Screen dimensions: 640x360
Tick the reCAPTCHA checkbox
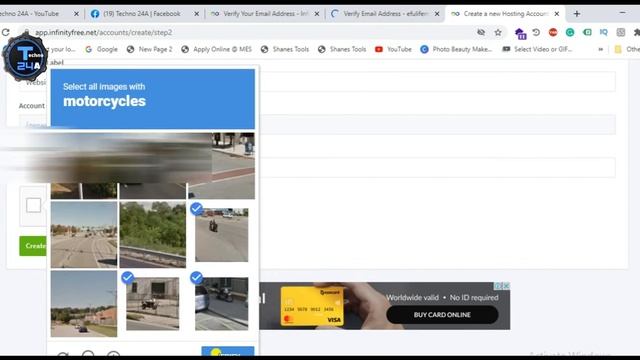[x=33, y=205]
